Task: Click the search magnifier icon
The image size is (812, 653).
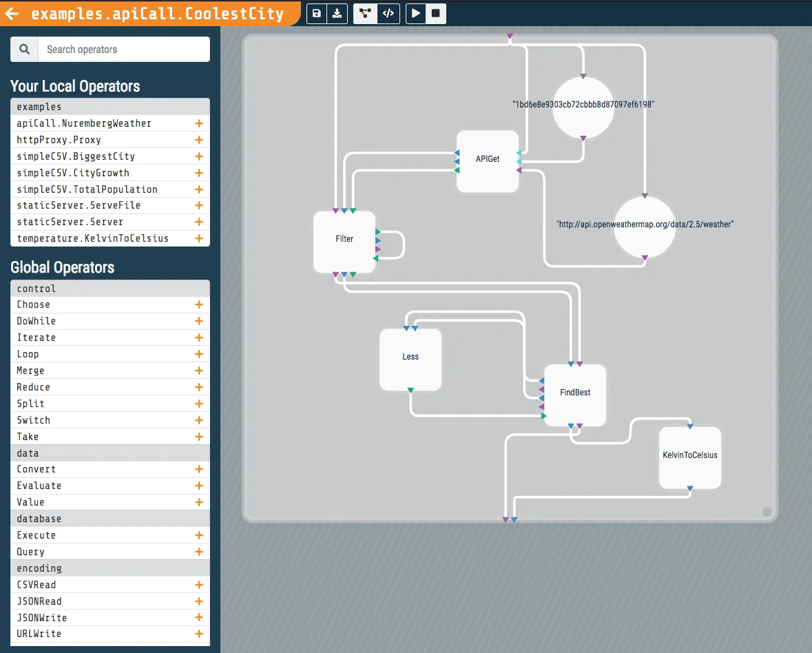Action: click(x=25, y=50)
